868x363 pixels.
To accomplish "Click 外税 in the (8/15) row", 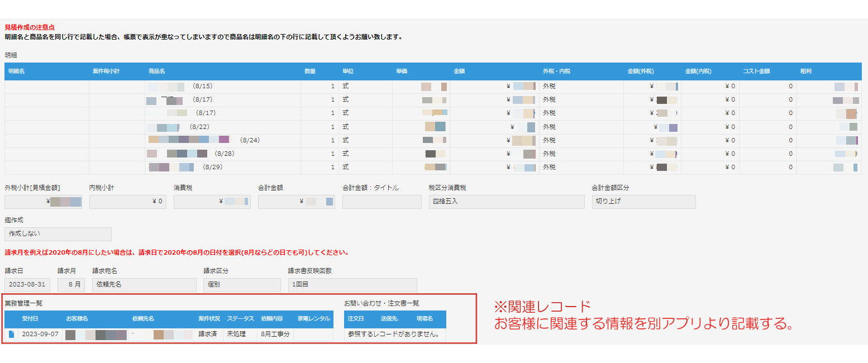I will (x=549, y=87).
